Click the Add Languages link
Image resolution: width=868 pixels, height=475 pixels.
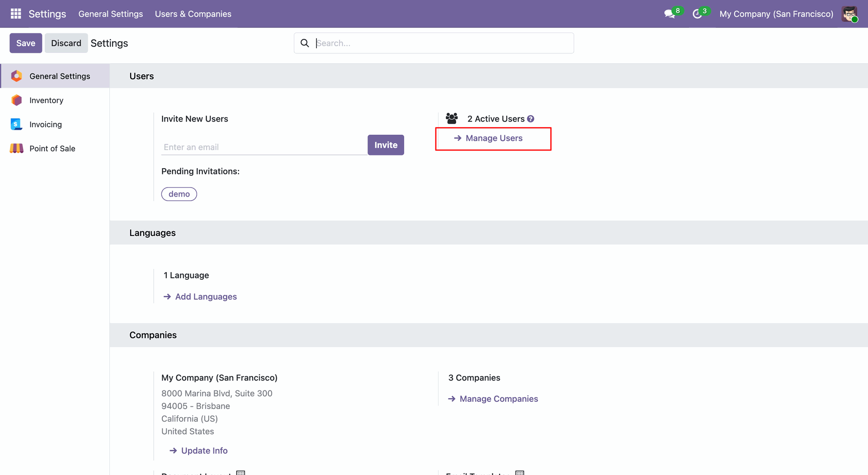(x=206, y=296)
